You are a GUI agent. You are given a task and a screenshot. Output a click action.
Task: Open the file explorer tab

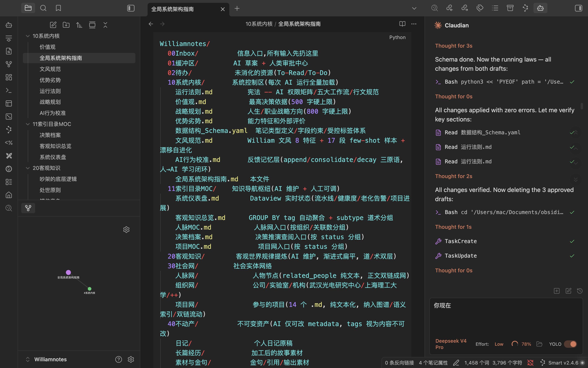click(28, 8)
